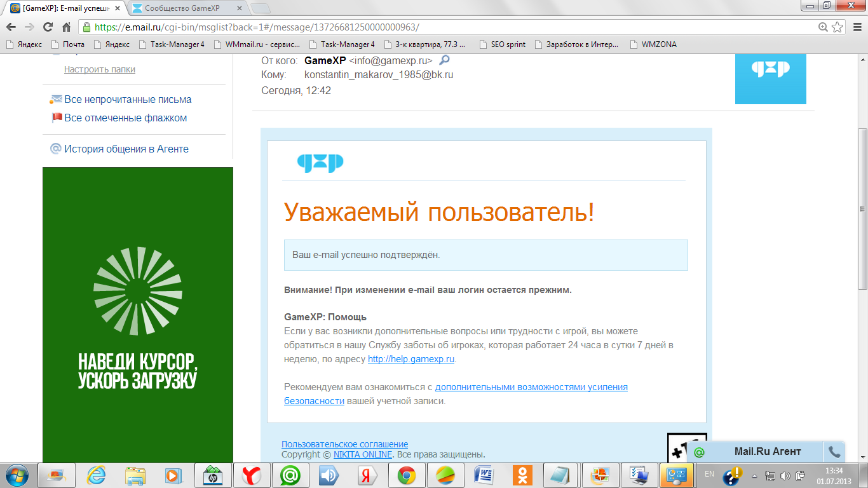Screen dimensions: 868x488
Task: Click the zoom magnifier icon in address bar
Action: pos(824,27)
